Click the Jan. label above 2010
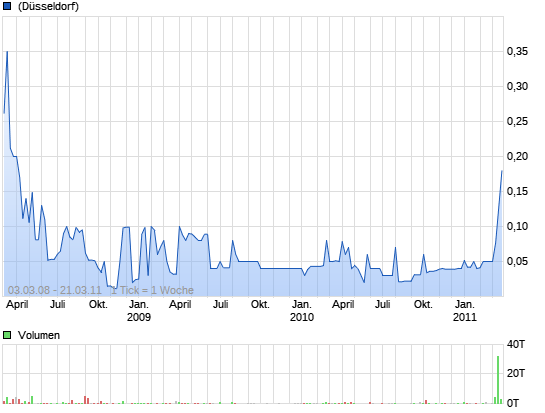 302,305
